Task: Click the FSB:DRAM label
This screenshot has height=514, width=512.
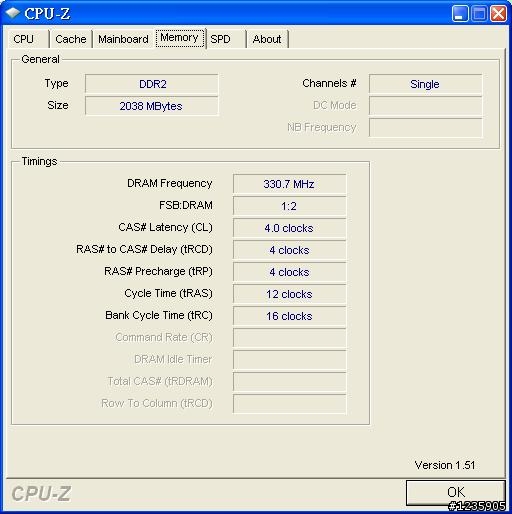Action: 186,205
